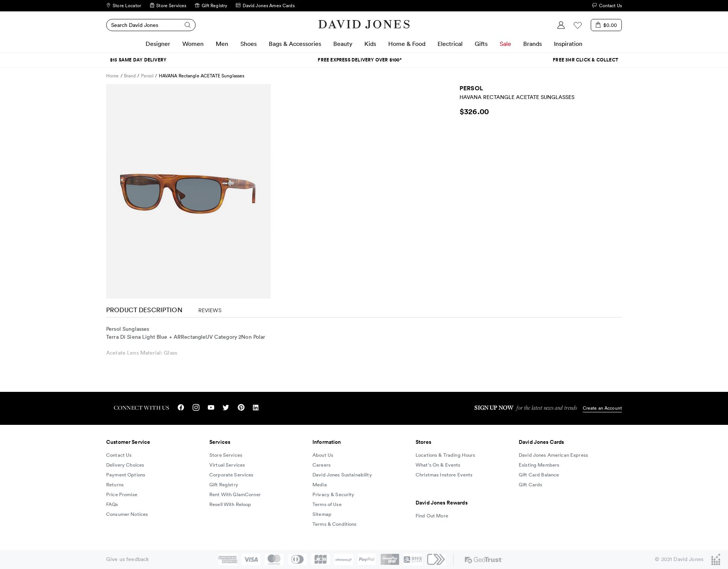The width and height of the screenshot is (728, 569).
Task: Open the shopping bag showing $0.00
Action: [606, 25]
